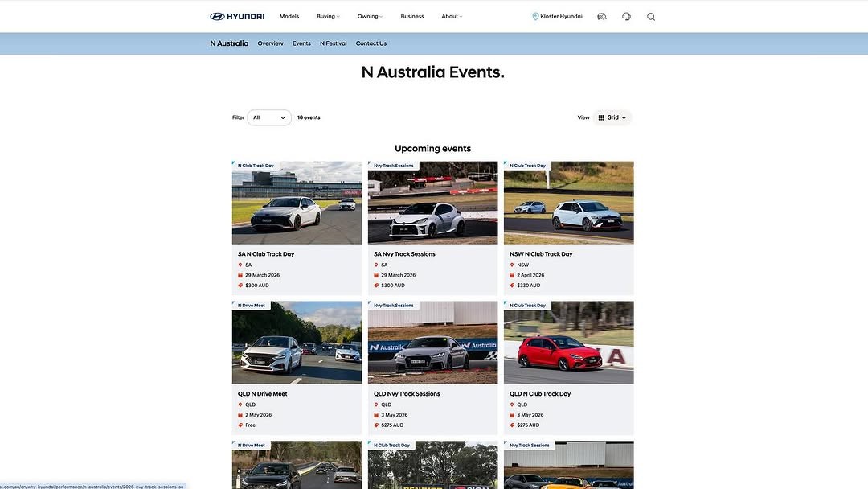Screen dimensions: 868x489
Task: Open the search magnifier icon
Action: click(651, 17)
